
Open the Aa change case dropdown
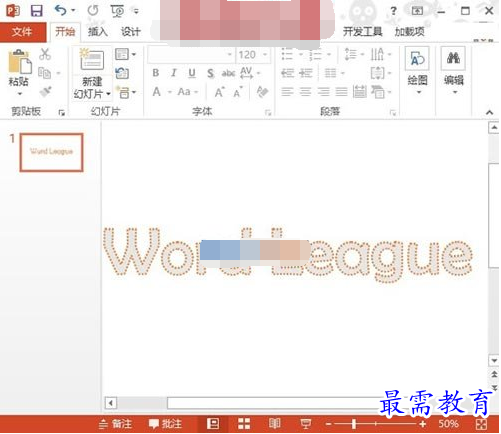click(187, 92)
